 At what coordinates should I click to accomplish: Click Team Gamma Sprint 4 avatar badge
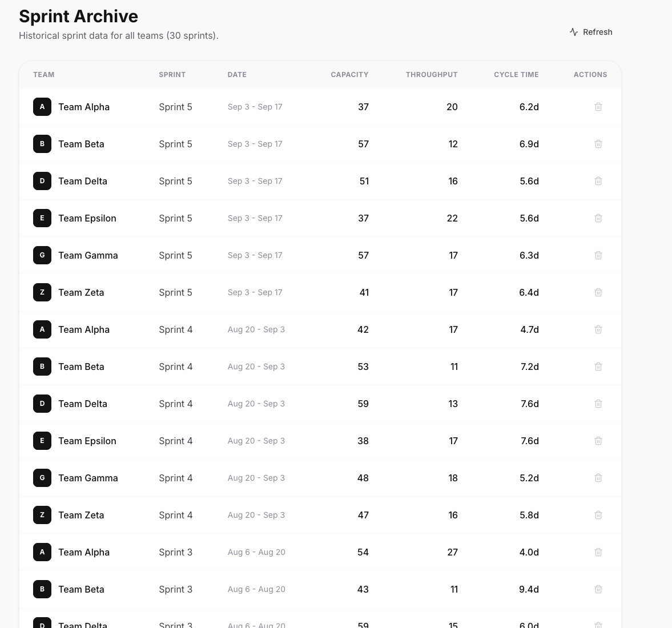tap(42, 478)
